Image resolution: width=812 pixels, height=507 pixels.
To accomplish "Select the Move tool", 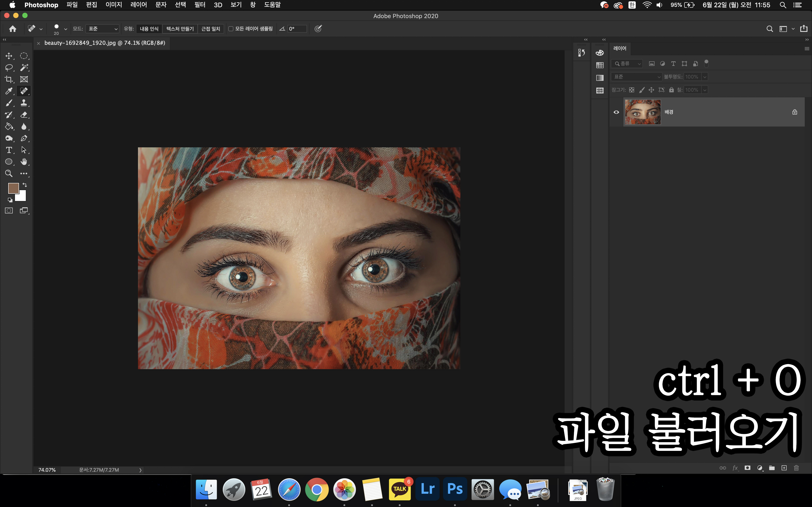I will pos(9,56).
